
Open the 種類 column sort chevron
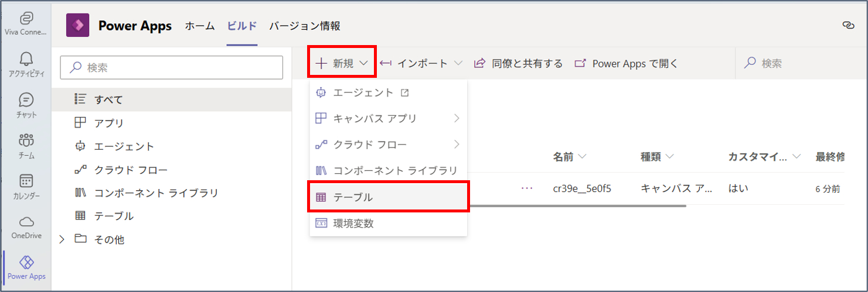pos(669,157)
